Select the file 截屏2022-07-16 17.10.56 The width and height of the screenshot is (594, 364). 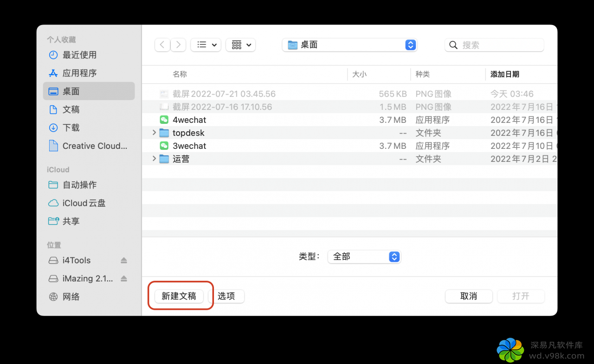[222, 107]
